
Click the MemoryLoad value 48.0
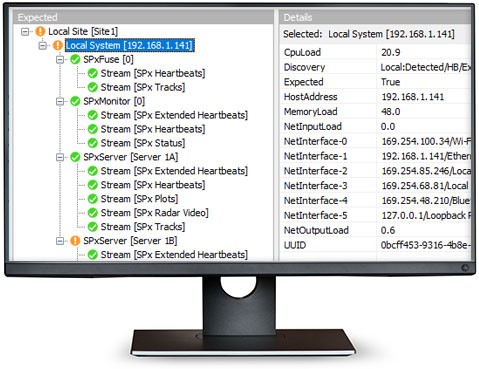(x=391, y=112)
